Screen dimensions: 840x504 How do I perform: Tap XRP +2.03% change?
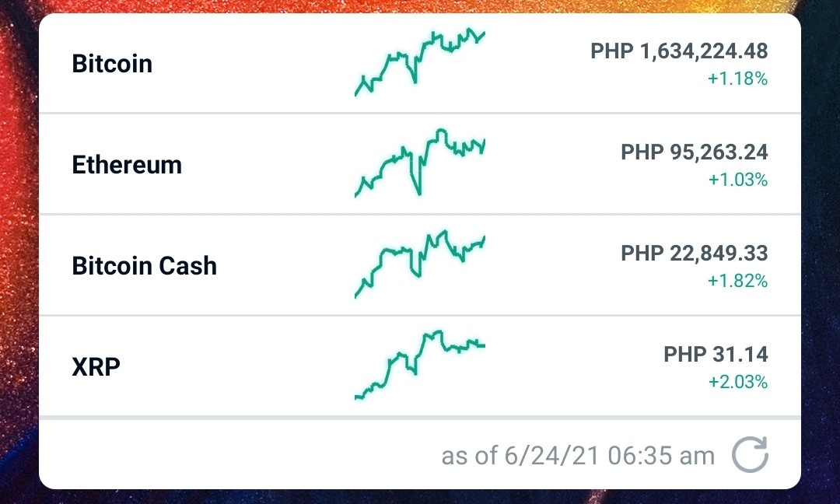pos(737,382)
